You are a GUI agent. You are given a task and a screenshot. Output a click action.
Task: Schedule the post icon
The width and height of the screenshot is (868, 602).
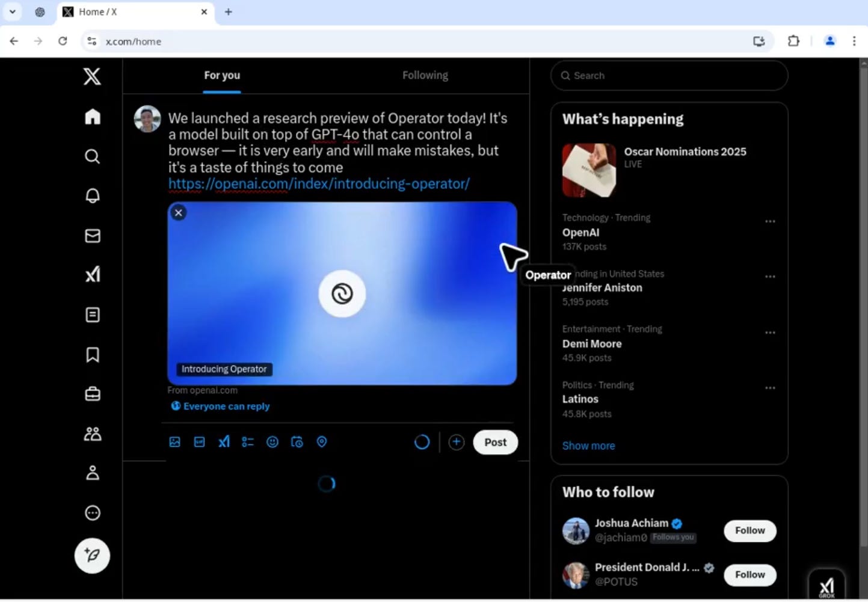point(297,442)
